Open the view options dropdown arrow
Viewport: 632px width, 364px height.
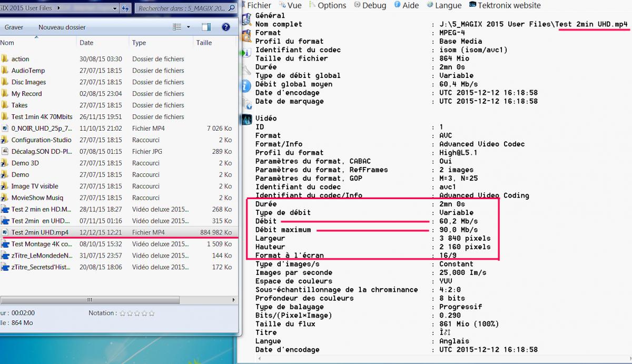[189, 27]
